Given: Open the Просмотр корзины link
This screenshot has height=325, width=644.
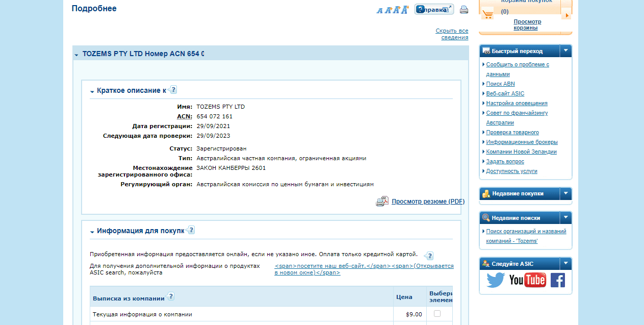Looking at the screenshot, I should [527, 24].
